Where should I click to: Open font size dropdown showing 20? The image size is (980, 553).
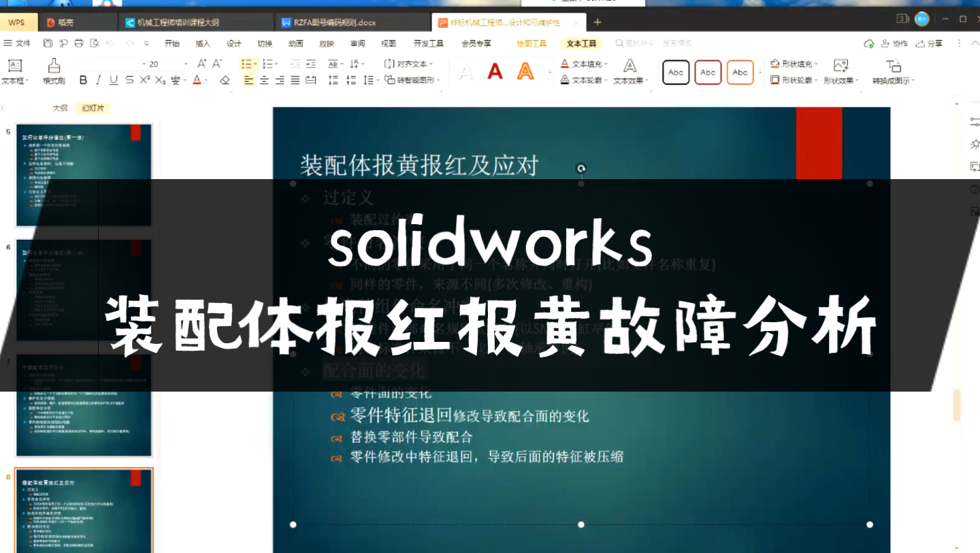tap(186, 64)
